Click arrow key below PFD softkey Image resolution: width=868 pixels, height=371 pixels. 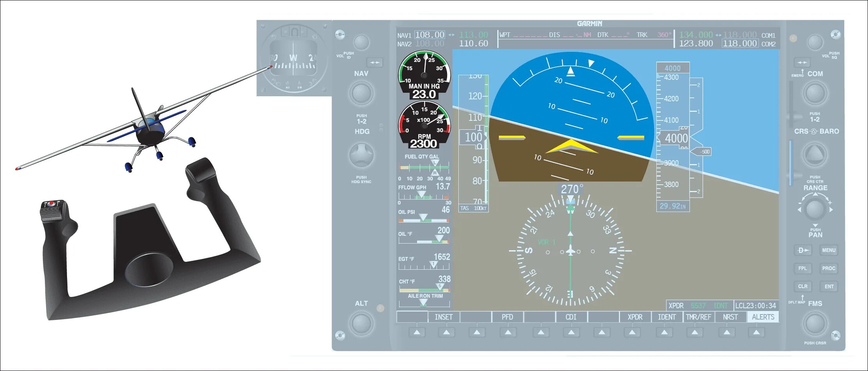508,332
